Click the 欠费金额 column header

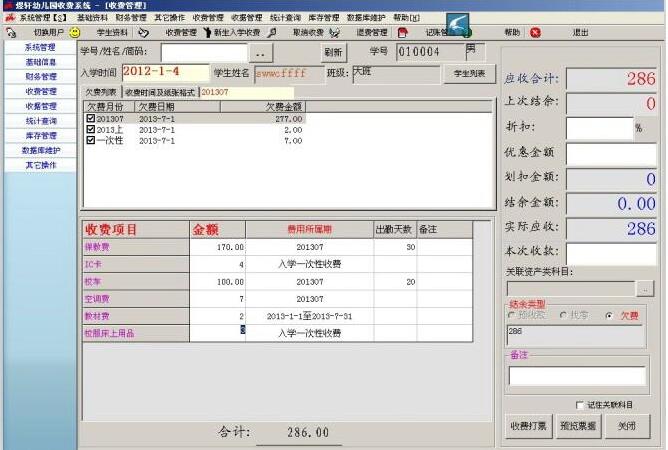click(263, 107)
